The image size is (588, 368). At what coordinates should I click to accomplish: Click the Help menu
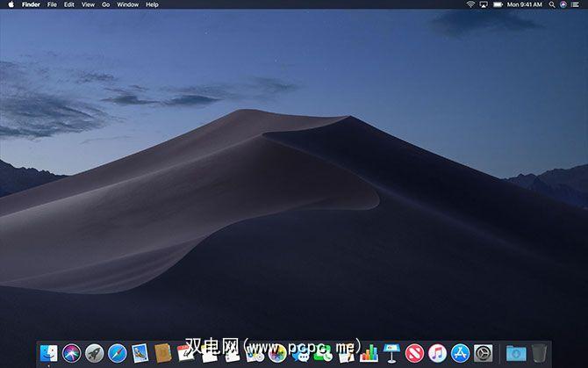(x=152, y=4)
